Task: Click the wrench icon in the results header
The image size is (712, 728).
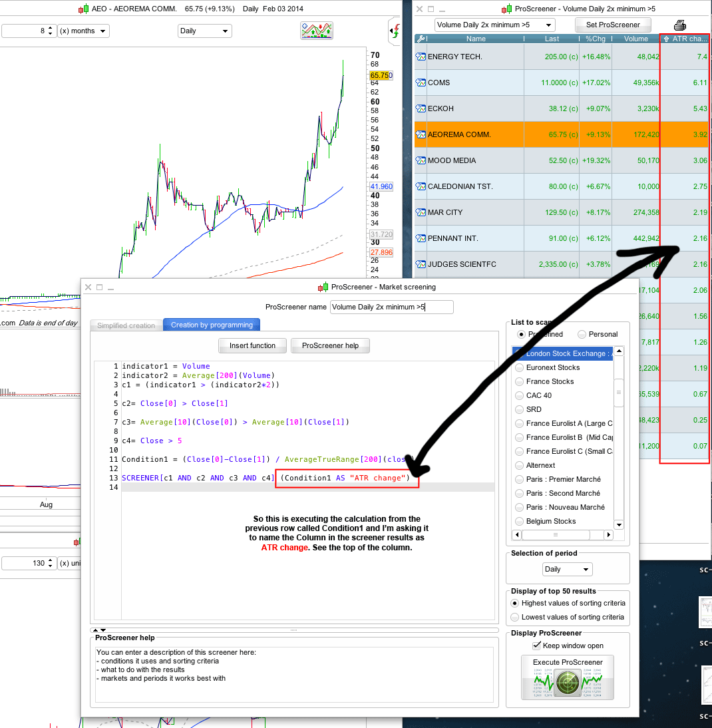Action: (x=421, y=39)
